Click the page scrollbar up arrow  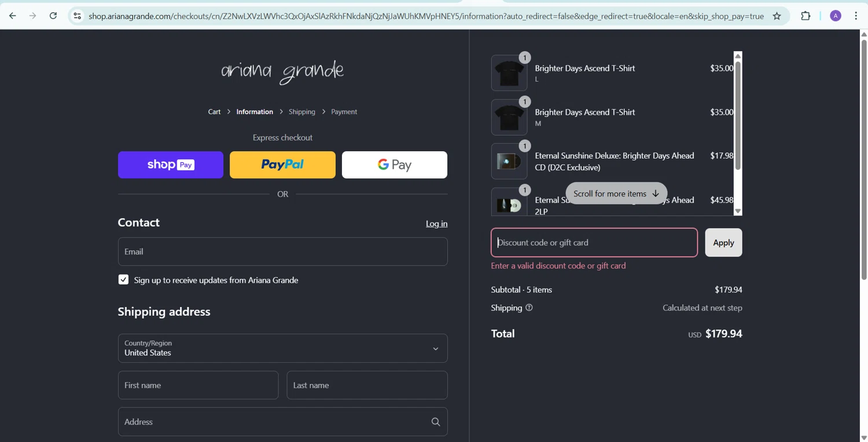(x=863, y=34)
